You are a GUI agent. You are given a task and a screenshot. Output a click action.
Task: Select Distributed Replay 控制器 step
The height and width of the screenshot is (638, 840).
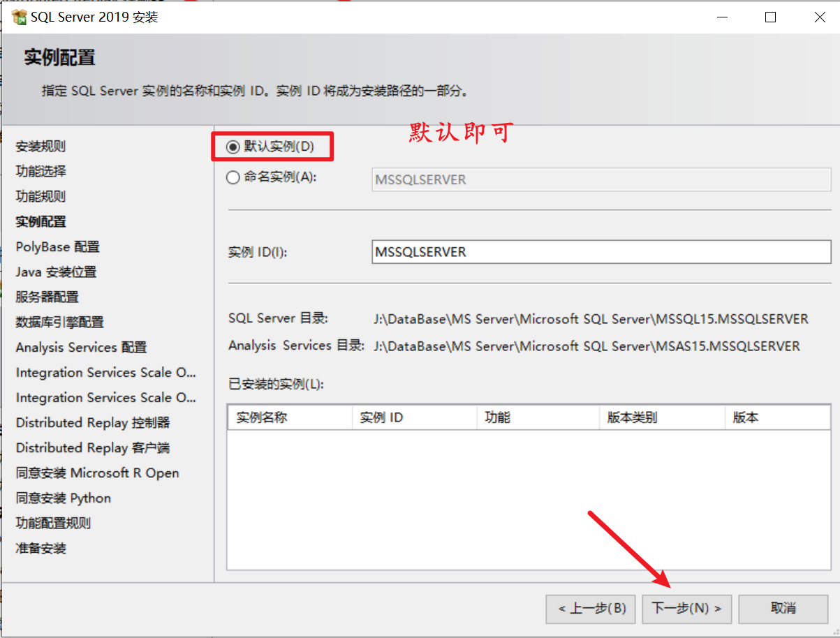pyautogui.click(x=92, y=423)
